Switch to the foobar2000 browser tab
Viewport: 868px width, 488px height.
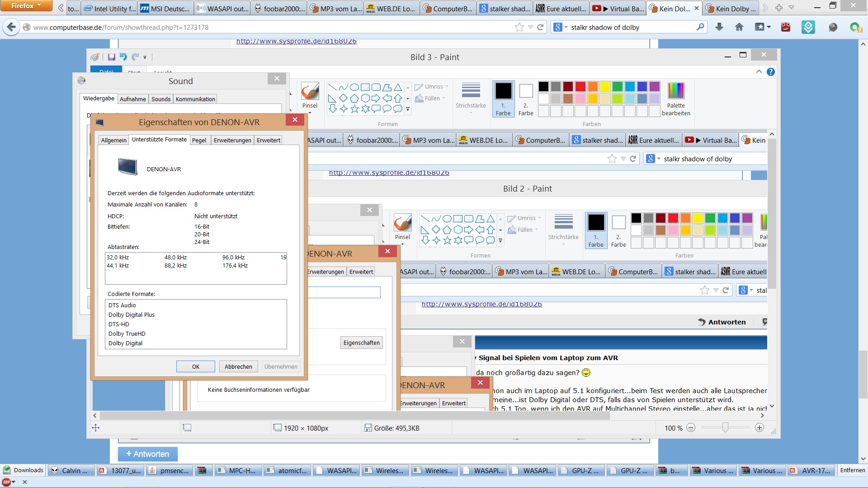279,9
